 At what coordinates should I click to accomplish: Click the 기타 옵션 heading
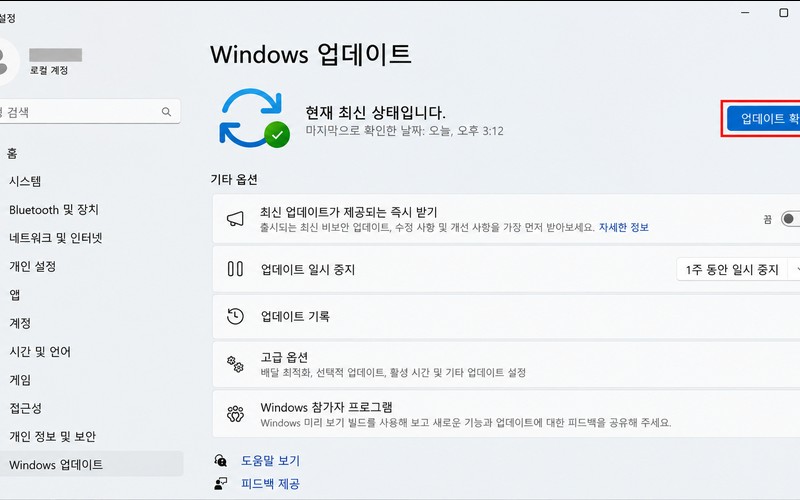[x=234, y=179]
